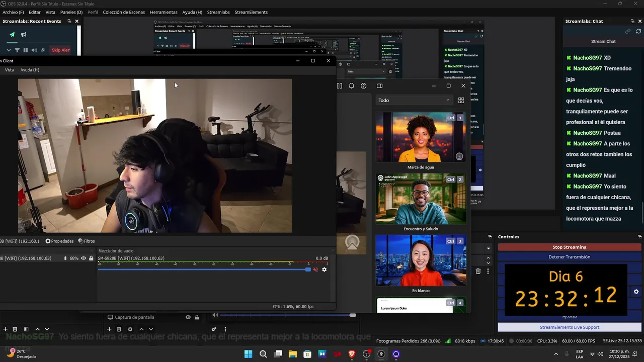Select the En blanco background thumbnail

[x=421, y=260]
